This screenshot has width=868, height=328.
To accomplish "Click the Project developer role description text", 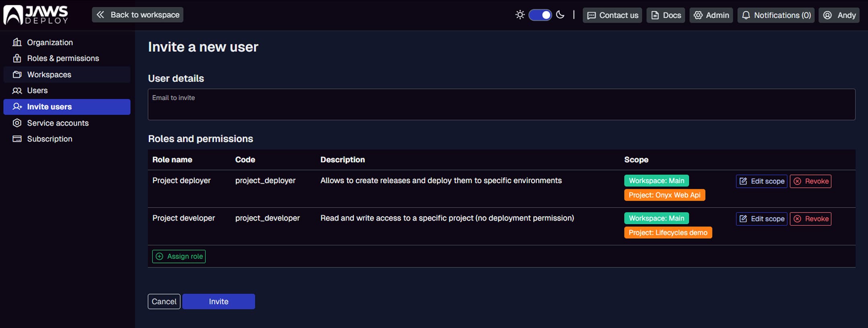I will (x=447, y=218).
